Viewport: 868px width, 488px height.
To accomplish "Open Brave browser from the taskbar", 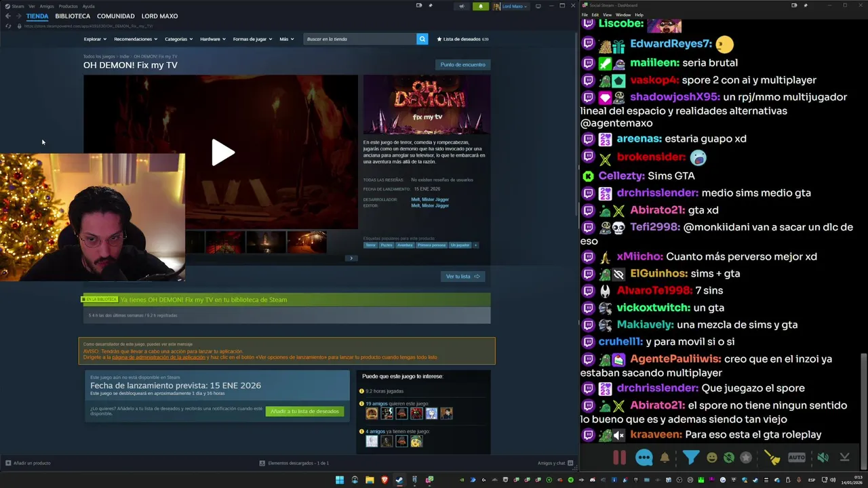I will coord(384,480).
